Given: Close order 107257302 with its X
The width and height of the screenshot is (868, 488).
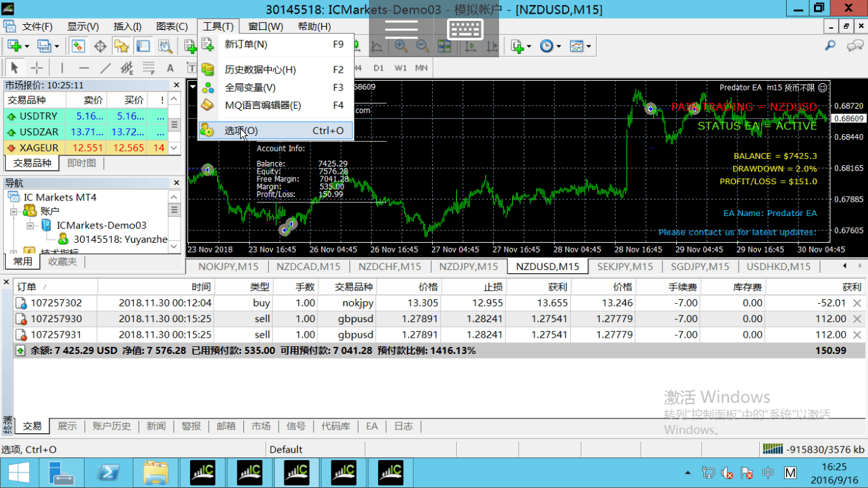Looking at the screenshot, I should pos(856,303).
